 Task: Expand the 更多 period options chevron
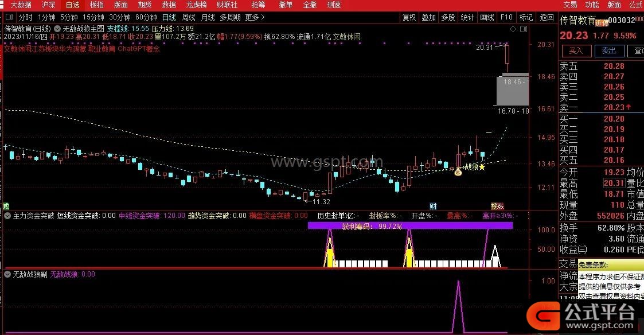point(263,17)
